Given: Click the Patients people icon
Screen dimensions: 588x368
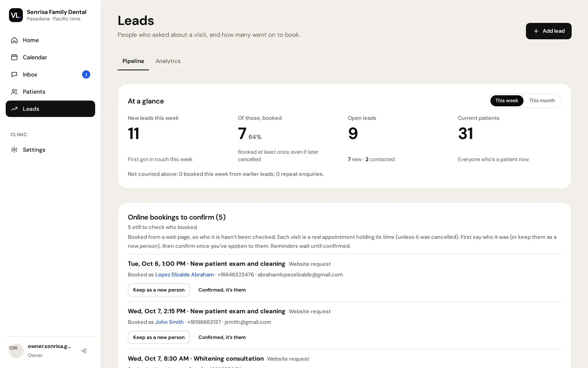Looking at the screenshot, I should [14, 92].
